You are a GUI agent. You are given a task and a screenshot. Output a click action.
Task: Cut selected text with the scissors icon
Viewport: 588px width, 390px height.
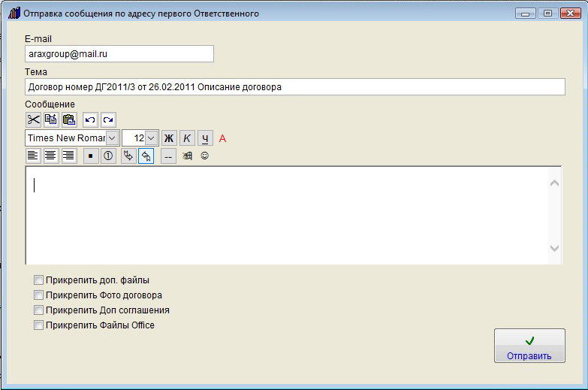[x=33, y=119]
